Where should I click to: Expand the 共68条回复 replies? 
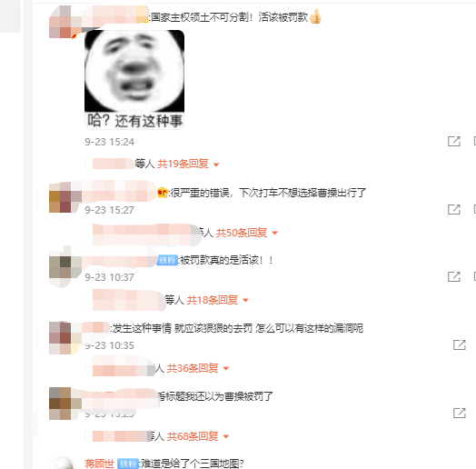pos(198,436)
